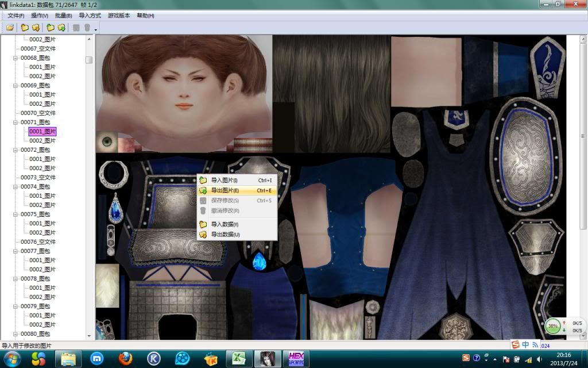The height and width of the screenshot is (368, 588).
Task: Click the Excel icon in the taskbar
Action: [239, 359]
